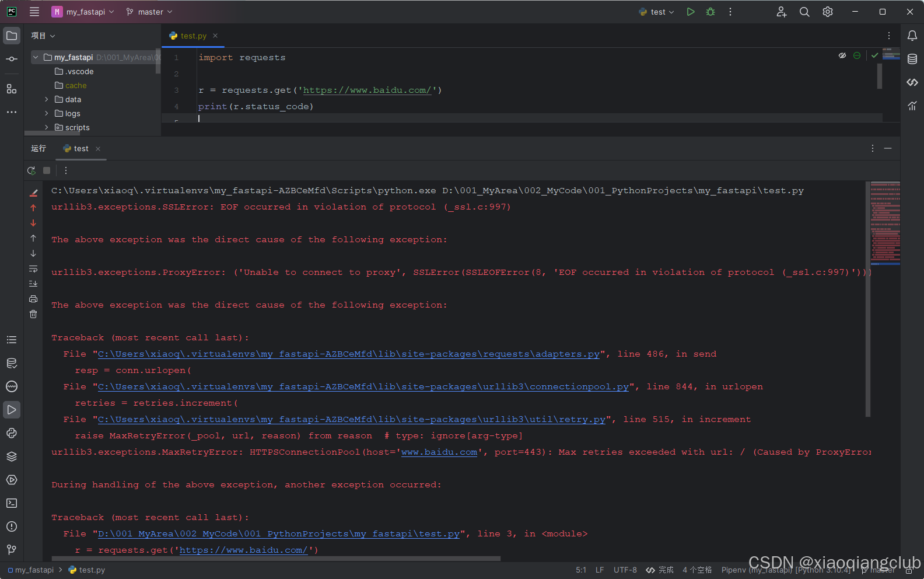924x579 pixels.
Task: Open Python Console tool window
Action: click(x=12, y=433)
